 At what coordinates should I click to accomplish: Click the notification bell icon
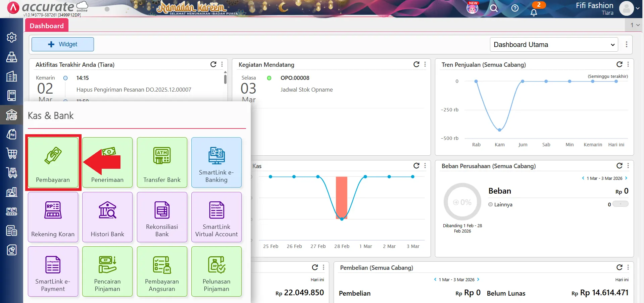[534, 12]
